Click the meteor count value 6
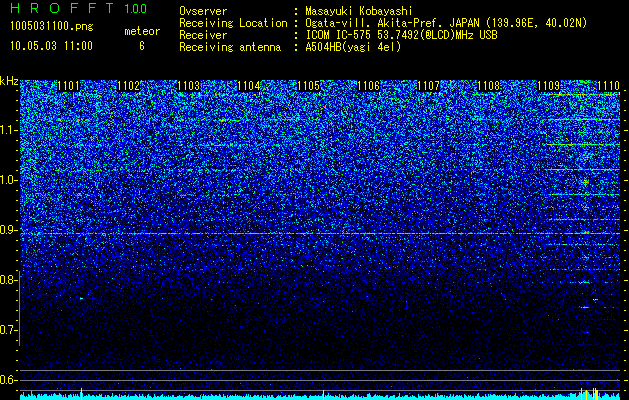The width and height of the screenshot is (629, 400). [142, 46]
